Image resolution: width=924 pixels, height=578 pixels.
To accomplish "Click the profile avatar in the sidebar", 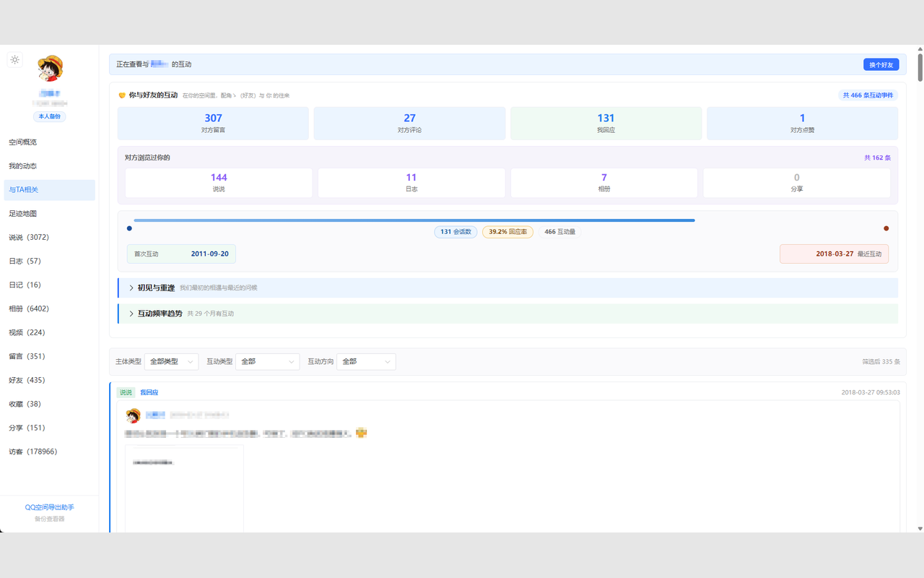I will 50,69.
